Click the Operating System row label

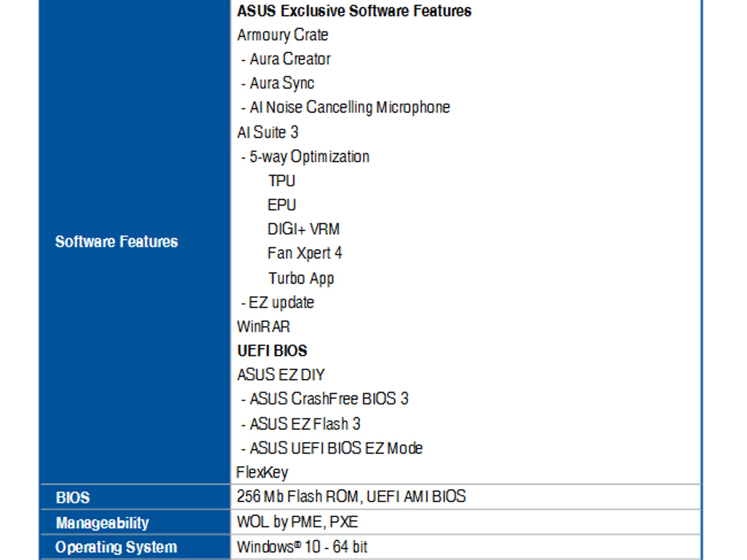click(116, 547)
